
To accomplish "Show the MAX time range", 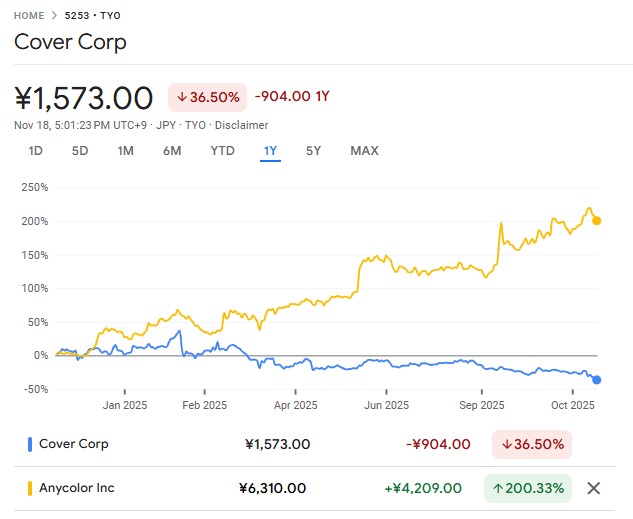I will pos(364,151).
